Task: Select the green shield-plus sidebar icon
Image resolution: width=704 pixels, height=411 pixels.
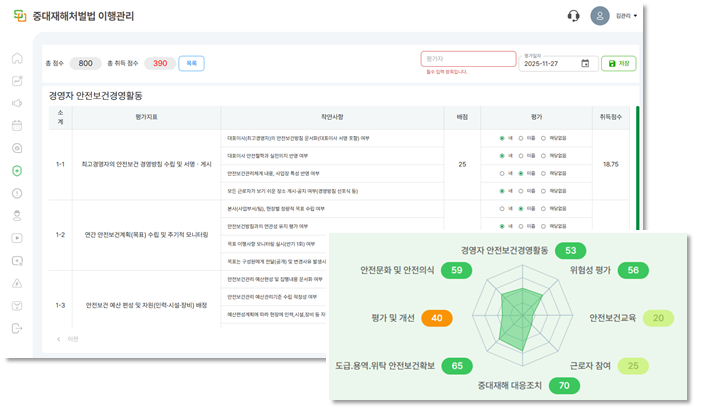Action: [16, 170]
